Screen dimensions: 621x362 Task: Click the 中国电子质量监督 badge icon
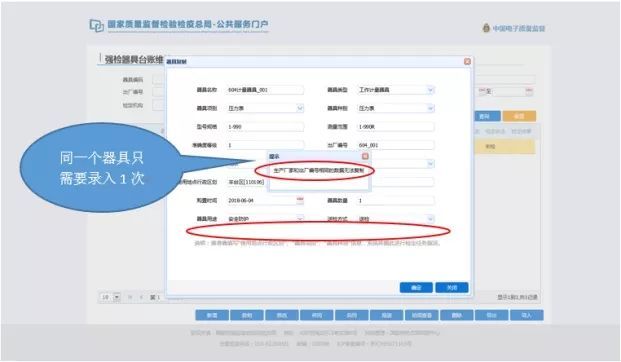(486, 28)
